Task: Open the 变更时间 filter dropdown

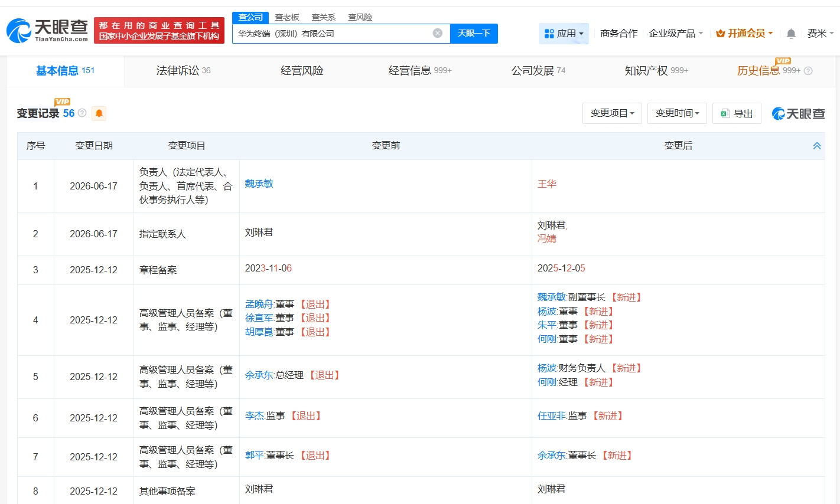Action: 677,113
